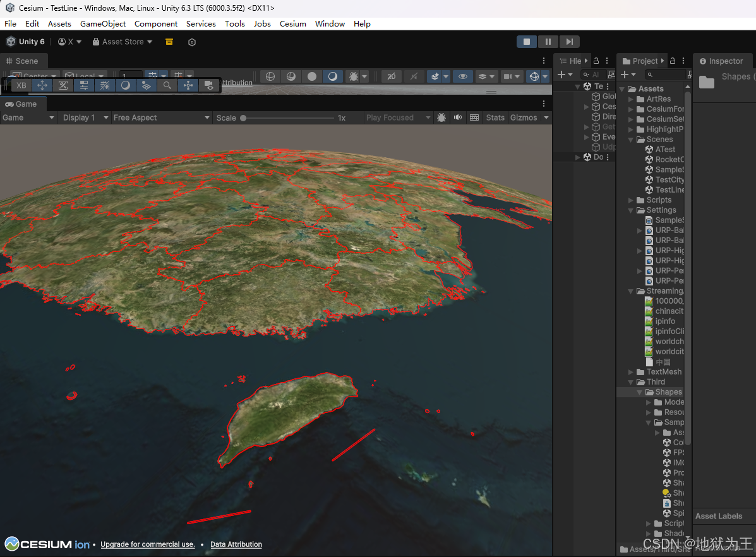The width and height of the screenshot is (756, 557).
Task: Click the game view debug bug icon
Action: point(441,117)
